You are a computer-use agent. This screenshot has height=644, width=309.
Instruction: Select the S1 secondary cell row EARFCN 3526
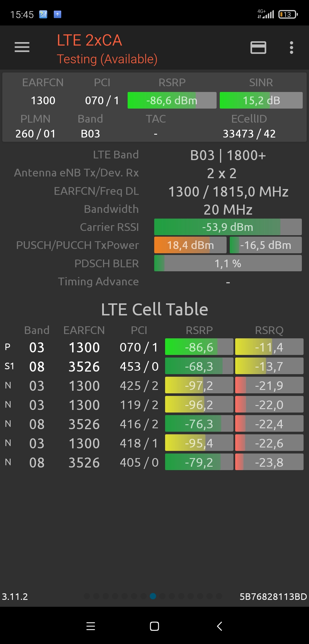pyautogui.click(x=84, y=366)
